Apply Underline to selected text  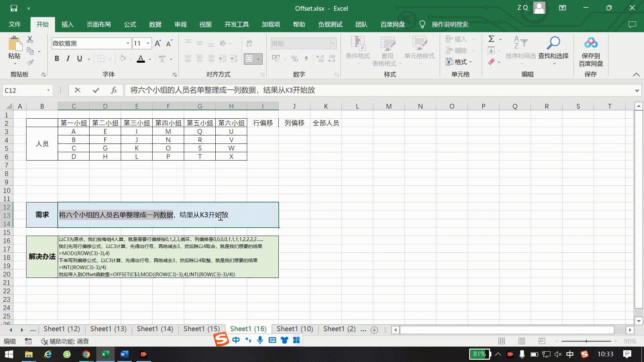coord(79,58)
